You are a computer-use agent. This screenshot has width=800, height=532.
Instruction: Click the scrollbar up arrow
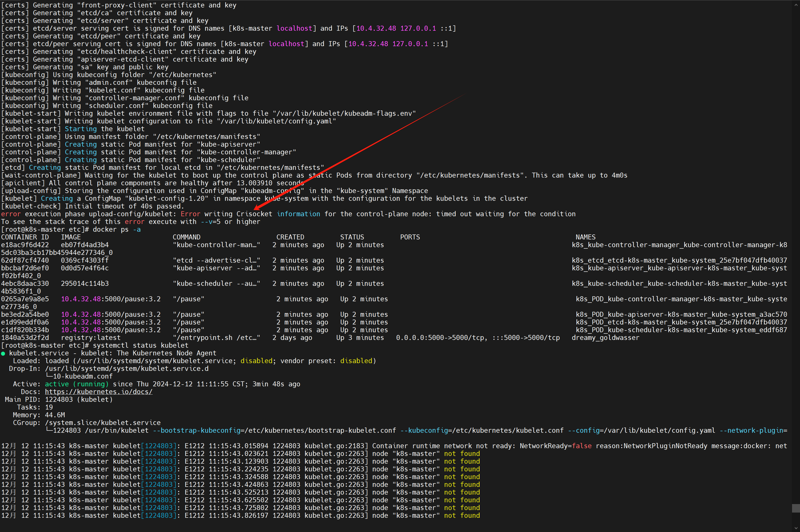[x=796, y=5]
